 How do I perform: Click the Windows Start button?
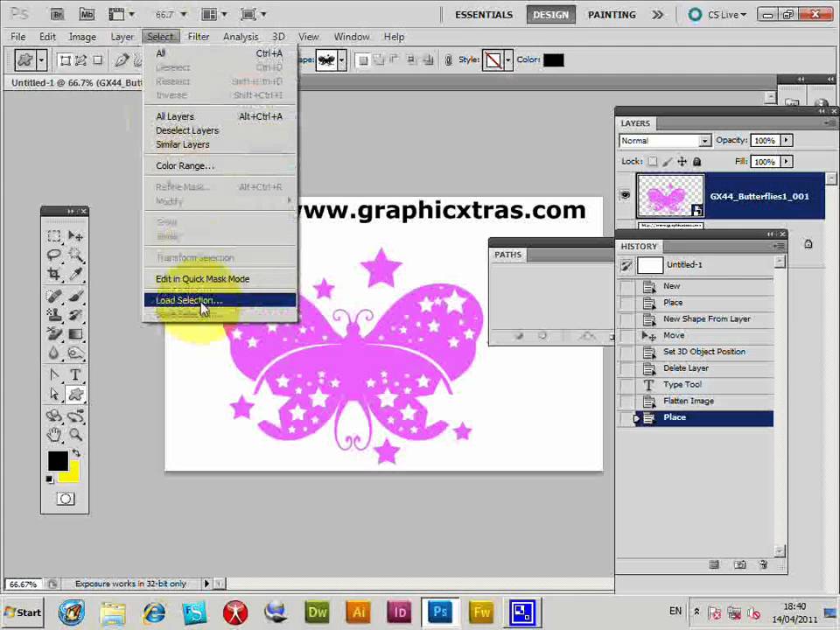[22, 612]
